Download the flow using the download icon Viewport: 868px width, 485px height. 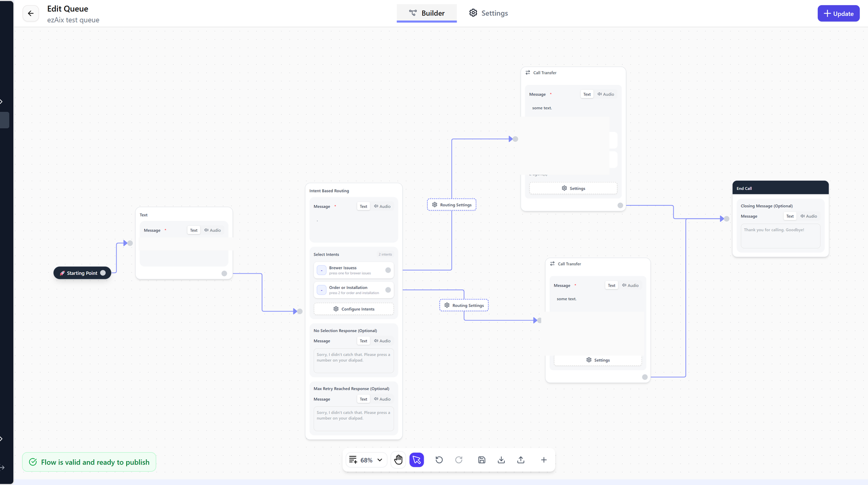tap(501, 460)
